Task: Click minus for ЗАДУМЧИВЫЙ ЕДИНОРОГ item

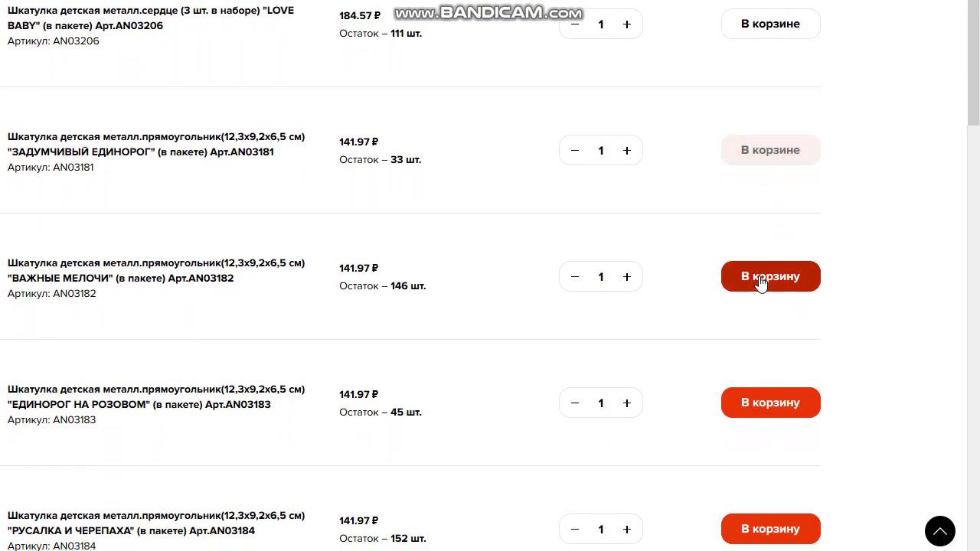Action: coord(575,151)
